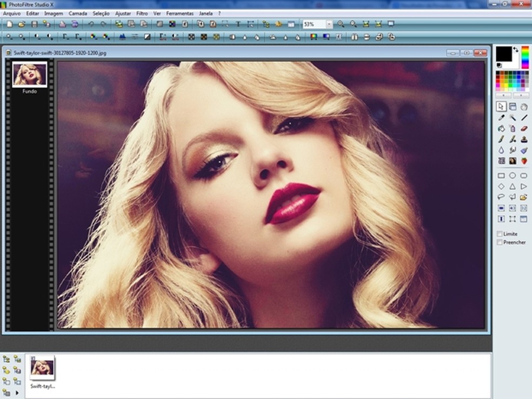532x399 pixels.
Task: Show next palette colors button
Action: [x=521, y=96]
